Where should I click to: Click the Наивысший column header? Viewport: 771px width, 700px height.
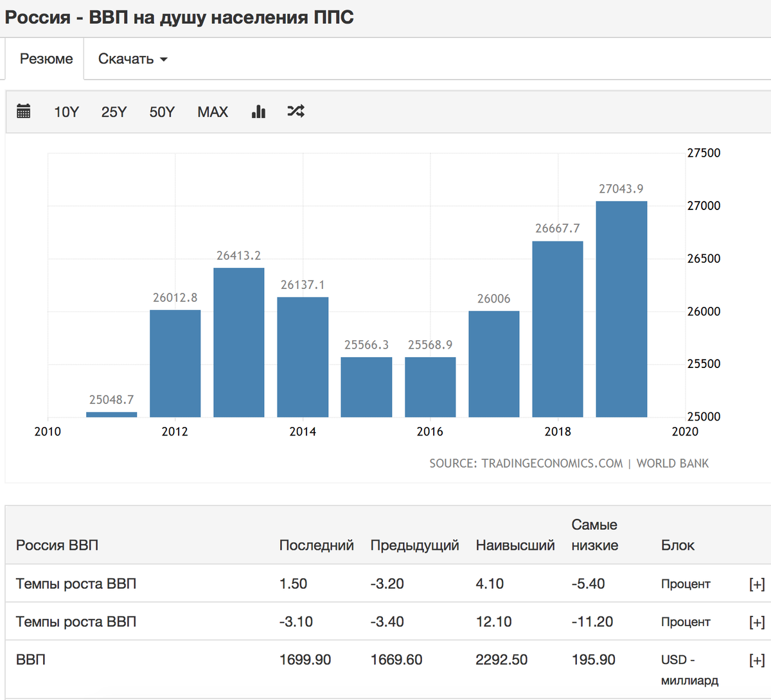click(x=515, y=545)
